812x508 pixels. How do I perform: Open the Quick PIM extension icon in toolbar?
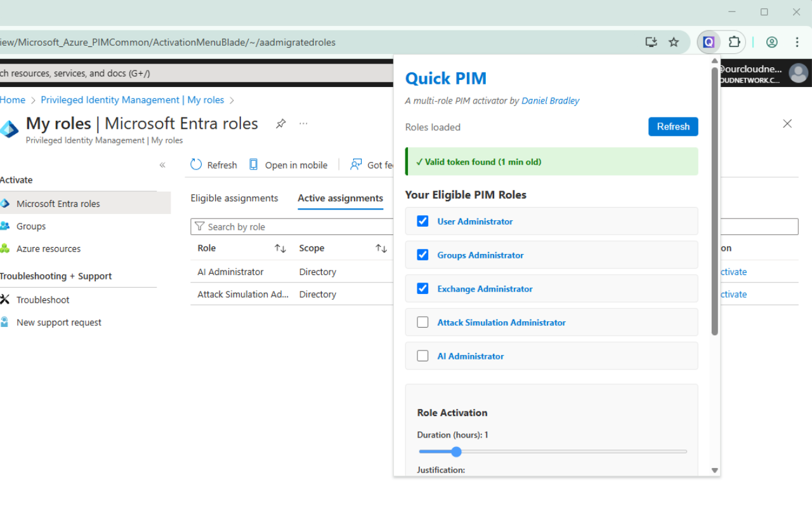pyautogui.click(x=709, y=43)
